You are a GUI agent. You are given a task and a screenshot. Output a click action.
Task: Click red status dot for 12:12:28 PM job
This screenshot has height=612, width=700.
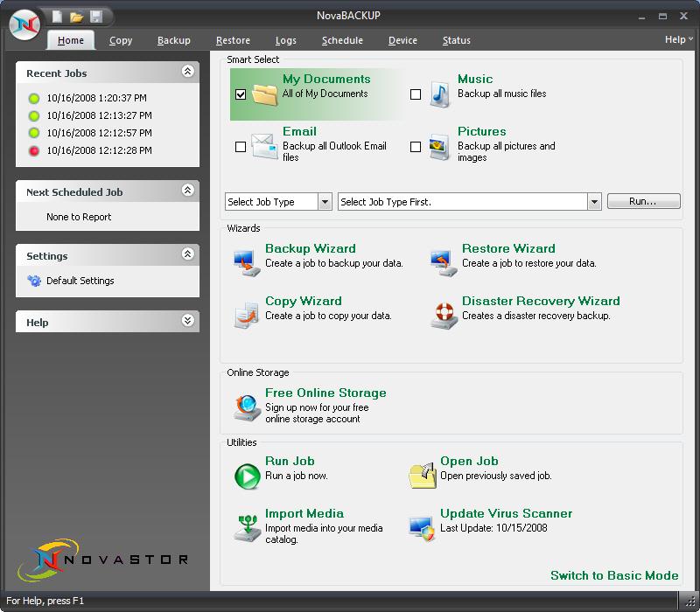tap(34, 150)
